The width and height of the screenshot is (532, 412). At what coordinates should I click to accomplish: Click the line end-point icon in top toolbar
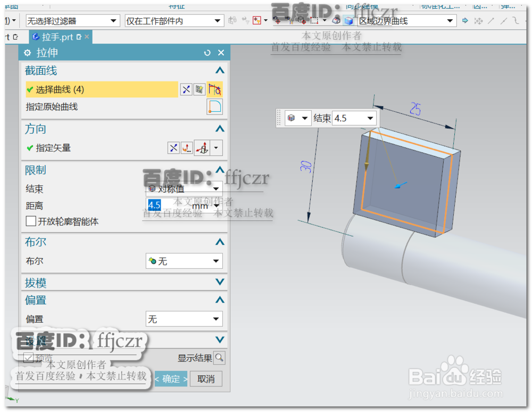[491, 21]
